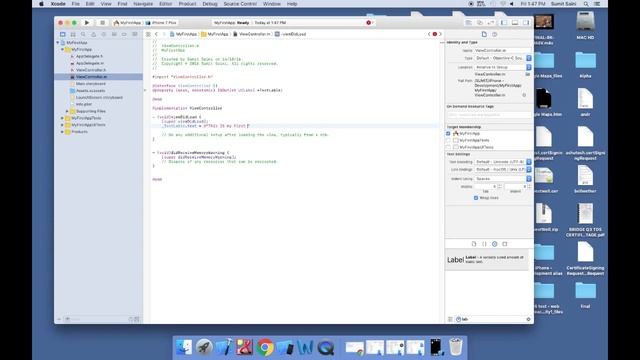Uncheck MyFirstApp target membership
Viewport: 640px width, 360px height.
[x=448, y=133]
